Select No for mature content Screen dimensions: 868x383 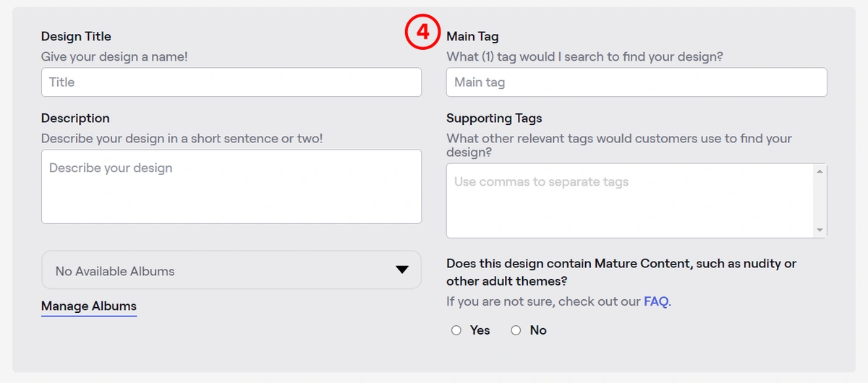click(516, 330)
